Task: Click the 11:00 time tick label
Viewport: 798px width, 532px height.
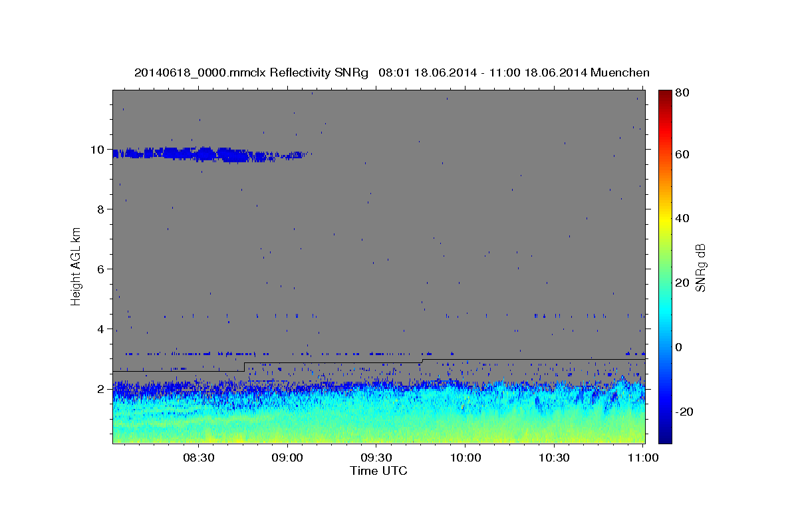Action: tap(643, 458)
